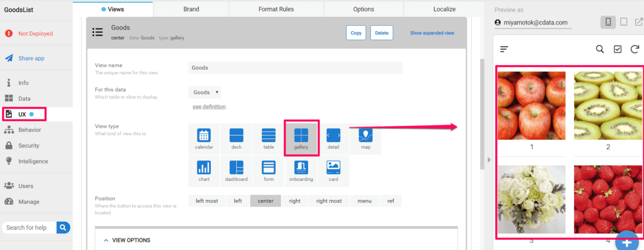This screenshot has width=644, height=250.
Task: Select the table view type
Action: 268,139
